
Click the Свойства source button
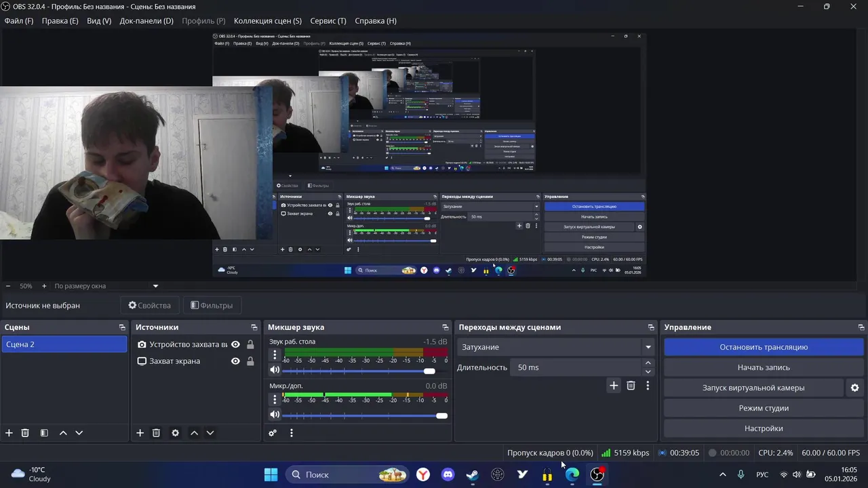pyautogui.click(x=150, y=306)
